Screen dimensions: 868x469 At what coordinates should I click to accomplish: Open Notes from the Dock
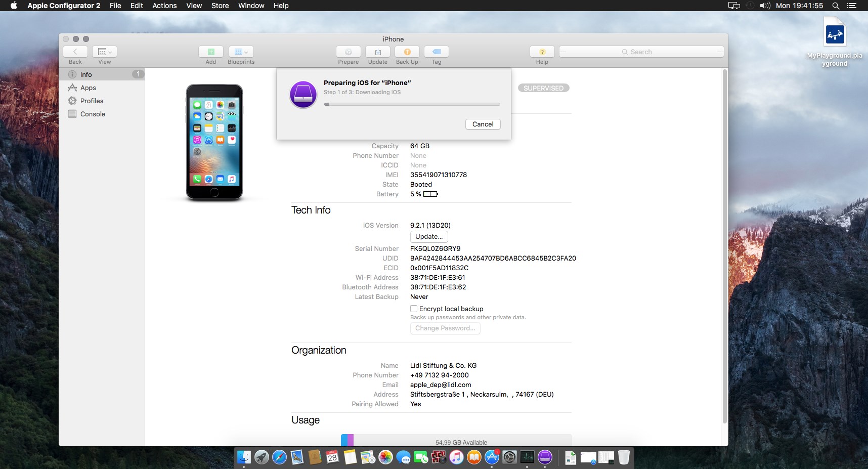[x=350, y=457]
